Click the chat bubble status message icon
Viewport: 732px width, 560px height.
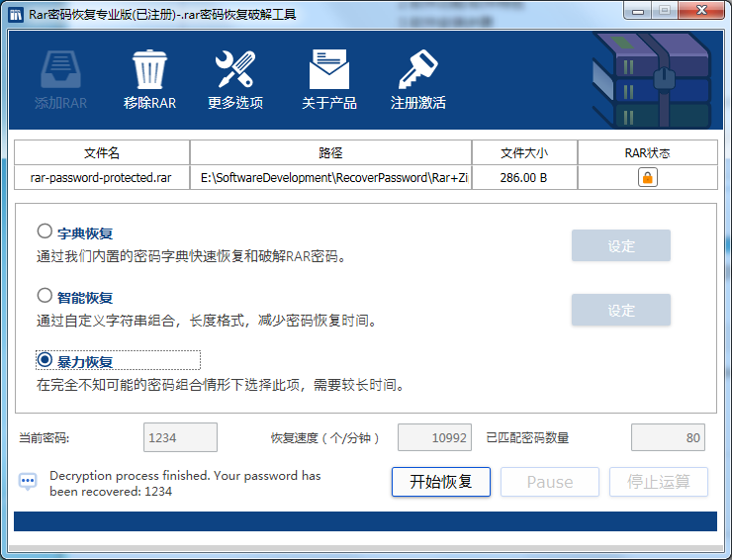pos(28,481)
